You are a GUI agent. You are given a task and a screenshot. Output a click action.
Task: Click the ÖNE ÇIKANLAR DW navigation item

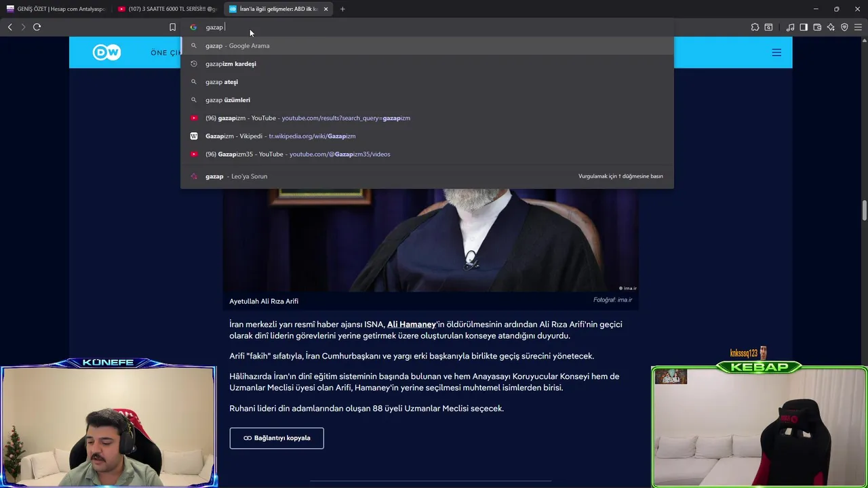point(165,52)
